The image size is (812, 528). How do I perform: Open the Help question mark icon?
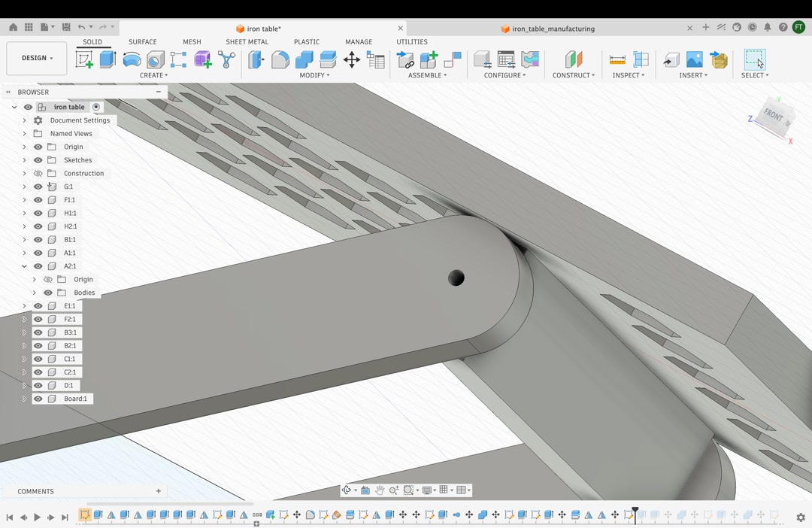tap(783, 27)
